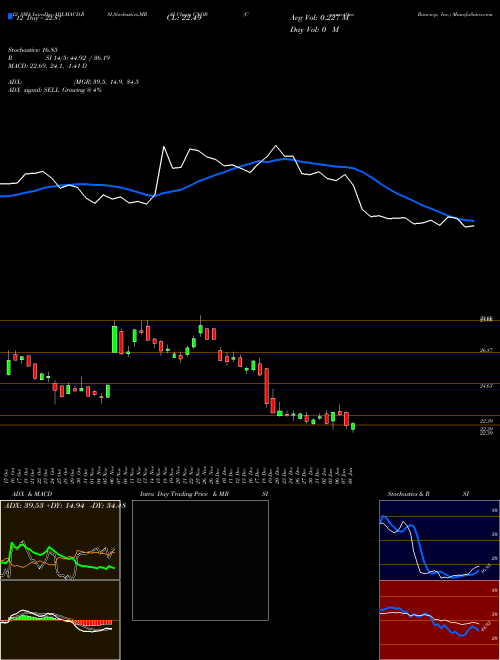Click the 'Day Vol: 0 M' label
Screen dimensions: 500x660
(x=314, y=30)
